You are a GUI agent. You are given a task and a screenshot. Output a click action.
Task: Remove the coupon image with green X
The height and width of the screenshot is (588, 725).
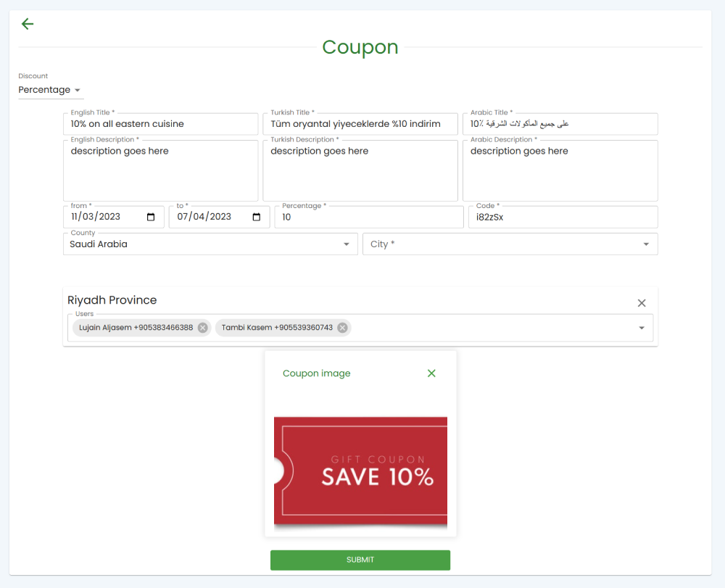coord(431,373)
